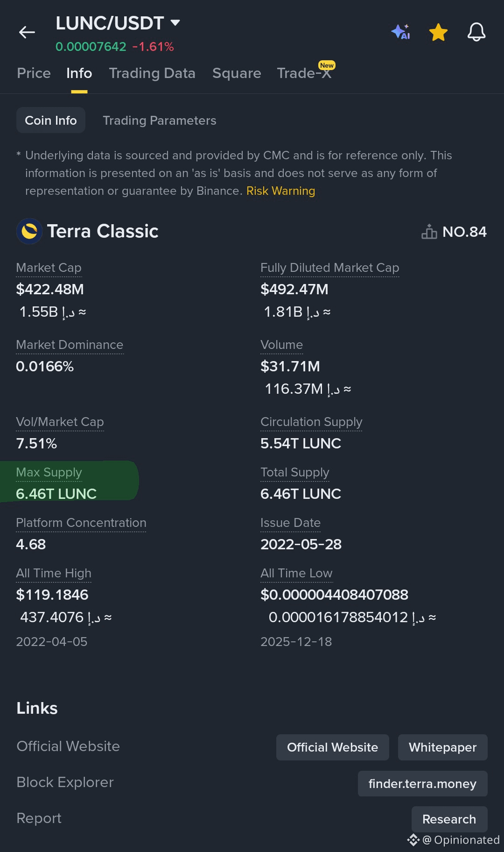The image size is (504, 852).
Task: Open price alert bell icon
Action: pos(476,32)
